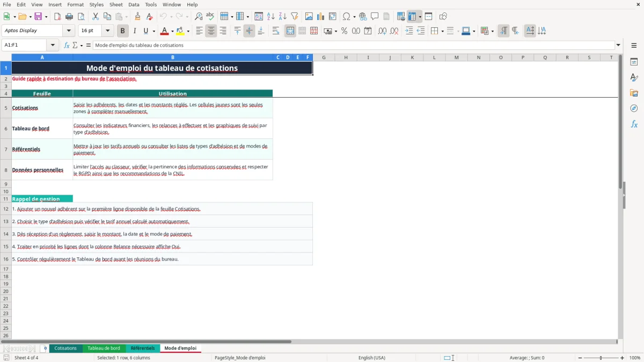Click the Increase Indent icon
Viewport: 644px width, 362px height.
409,31
